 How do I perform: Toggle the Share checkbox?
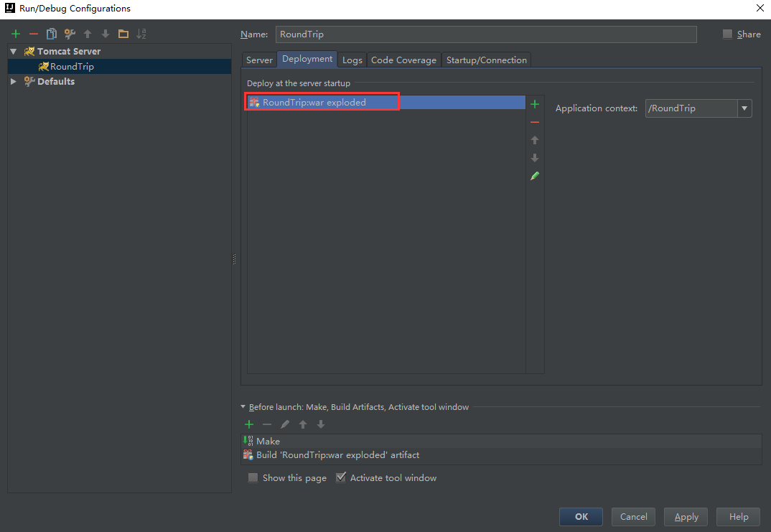[x=727, y=34]
